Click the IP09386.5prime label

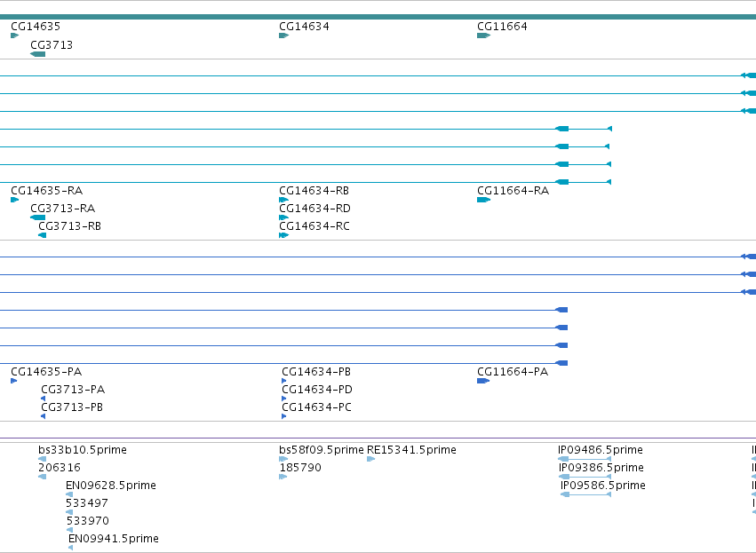[x=601, y=468]
